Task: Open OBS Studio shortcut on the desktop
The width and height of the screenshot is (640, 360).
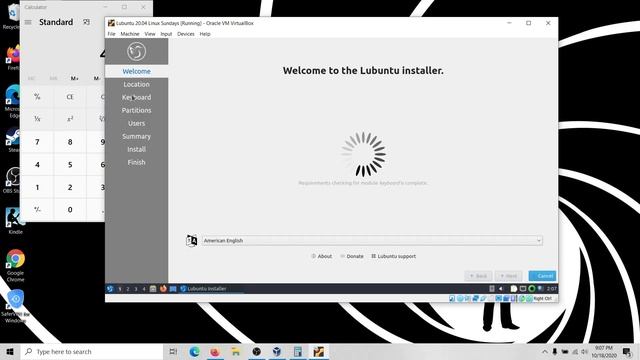Action: tap(13, 180)
